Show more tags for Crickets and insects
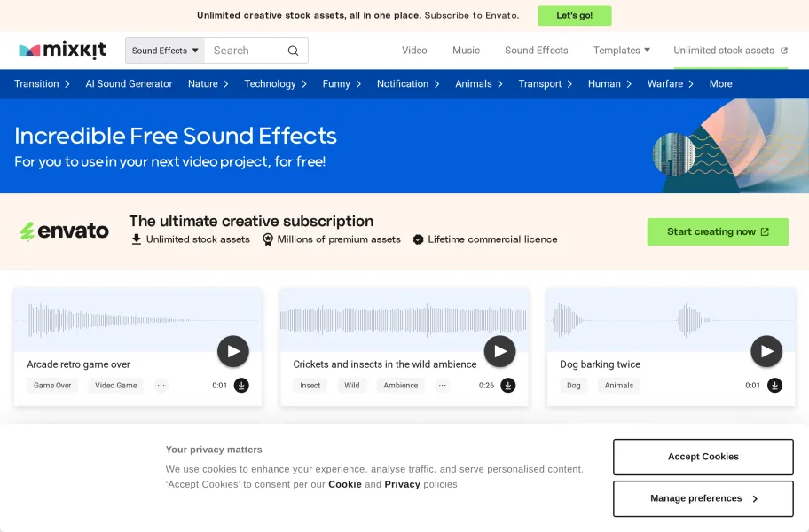809x532 pixels. tap(442, 385)
